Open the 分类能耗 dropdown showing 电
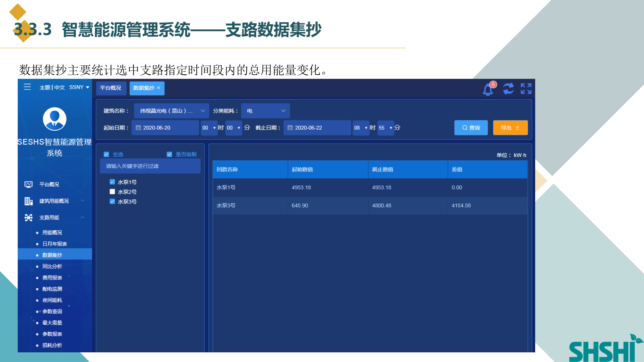 (x=266, y=111)
